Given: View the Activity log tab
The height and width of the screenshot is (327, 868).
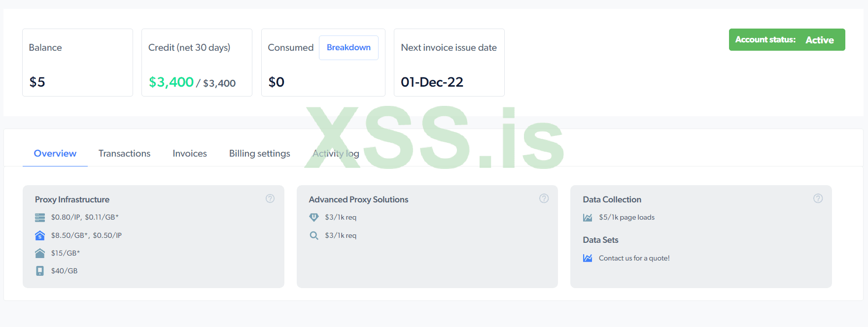Looking at the screenshot, I should click(x=336, y=154).
